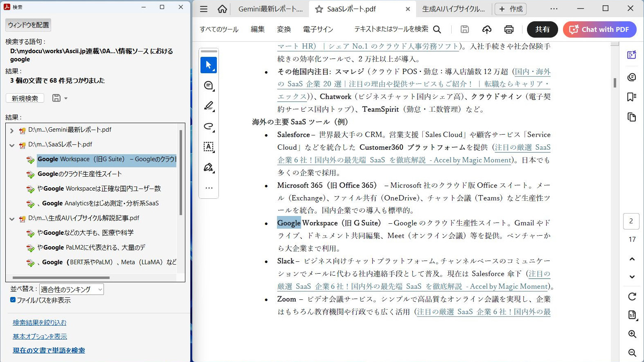Click the print icon in toolbar

(x=509, y=29)
